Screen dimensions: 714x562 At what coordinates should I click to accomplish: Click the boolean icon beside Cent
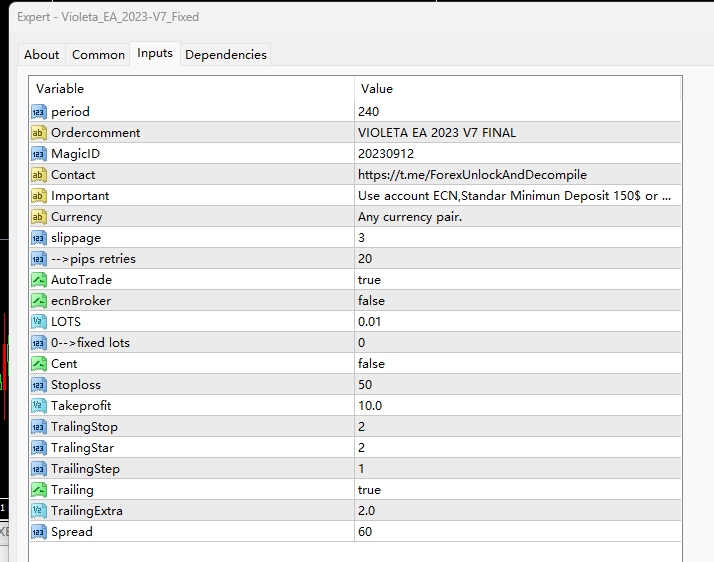39,364
